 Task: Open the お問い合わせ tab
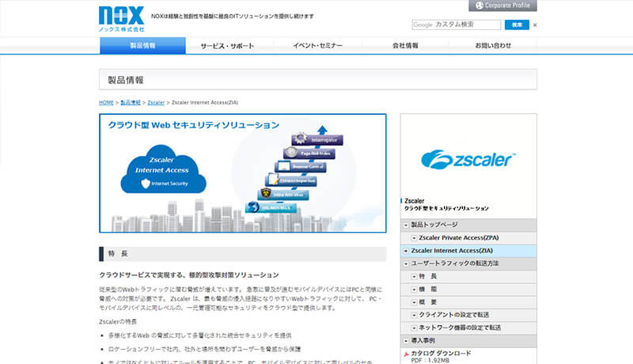click(x=493, y=46)
